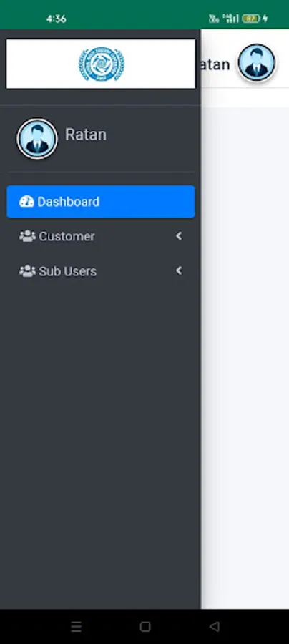The image size is (289, 644).
Task: Expand the Customer submenu chevron
Action: tap(179, 235)
